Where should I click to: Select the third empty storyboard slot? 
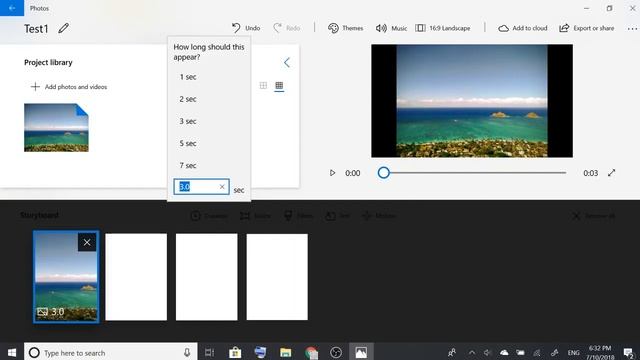[x=207, y=277]
